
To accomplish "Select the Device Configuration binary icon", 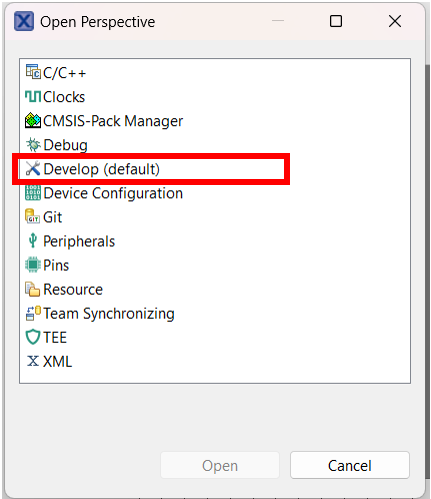I will [x=33, y=193].
